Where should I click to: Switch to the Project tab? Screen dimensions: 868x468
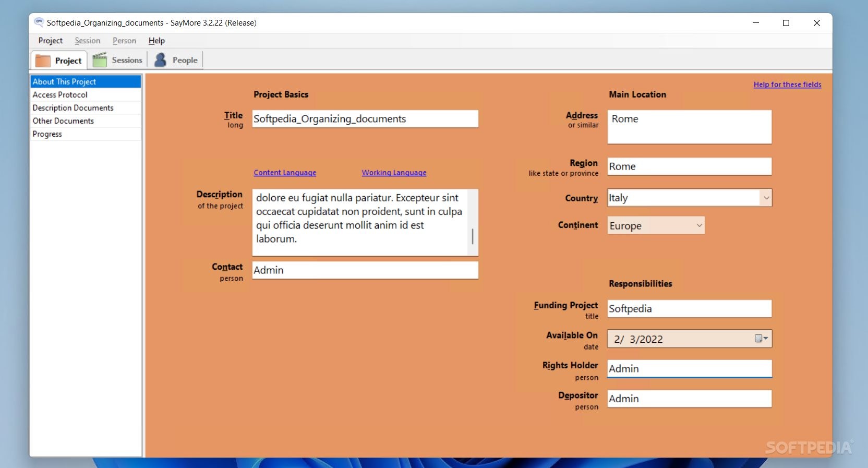point(59,61)
